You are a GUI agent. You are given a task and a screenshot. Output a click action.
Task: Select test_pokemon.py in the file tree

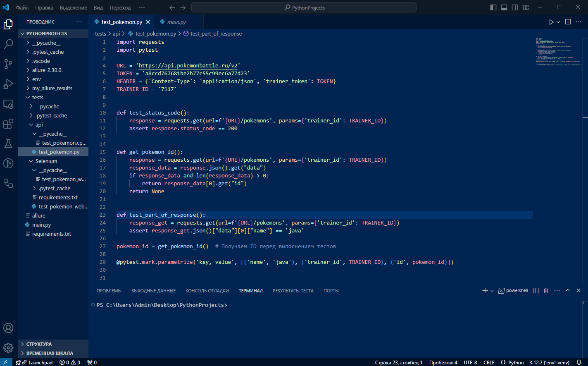coord(53,152)
